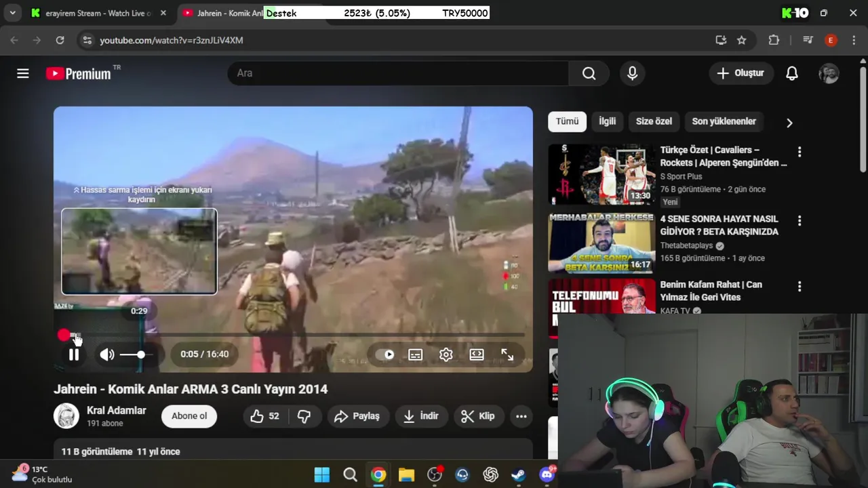Select the İlgili filter chip
Screen dimensions: 868x488
coord(607,121)
